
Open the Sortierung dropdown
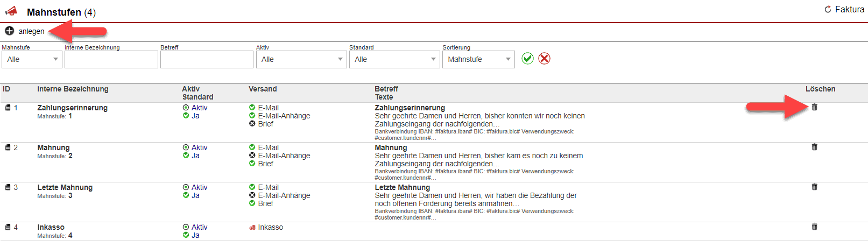pyautogui.click(x=478, y=59)
